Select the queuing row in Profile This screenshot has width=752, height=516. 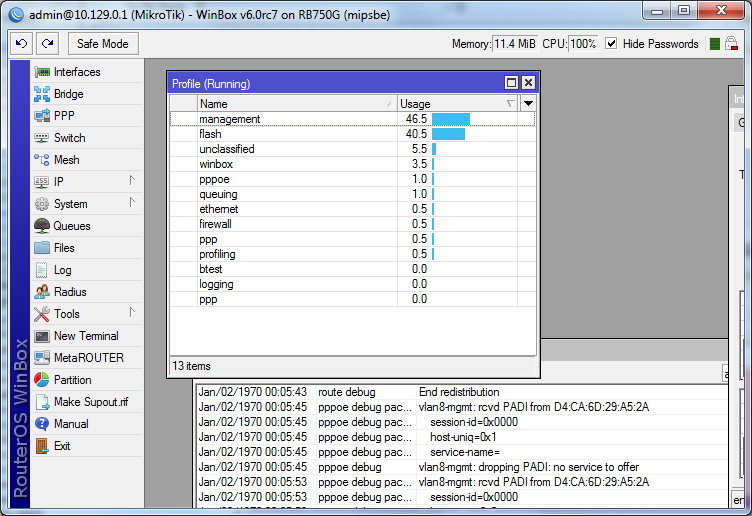pos(352,194)
